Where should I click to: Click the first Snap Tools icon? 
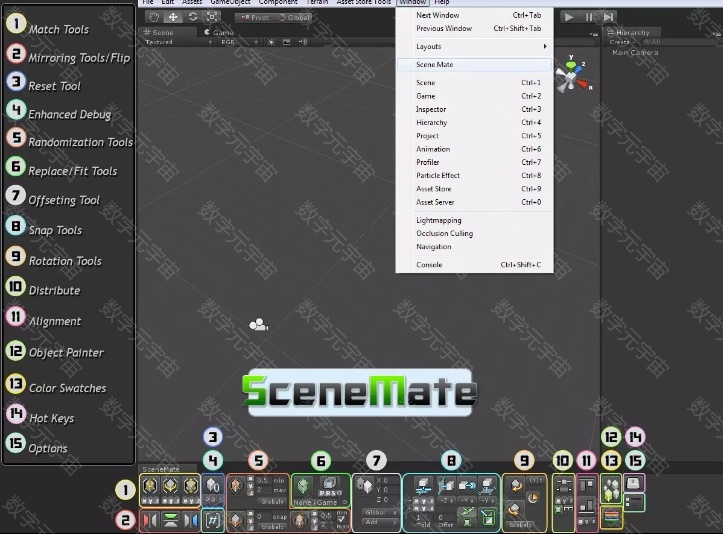click(423, 486)
